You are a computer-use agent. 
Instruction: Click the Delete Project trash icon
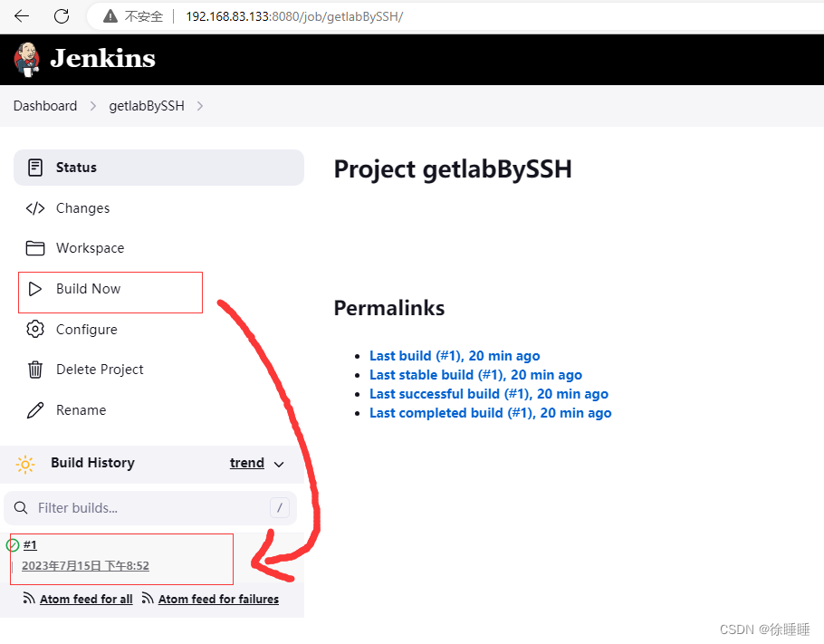tap(35, 370)
